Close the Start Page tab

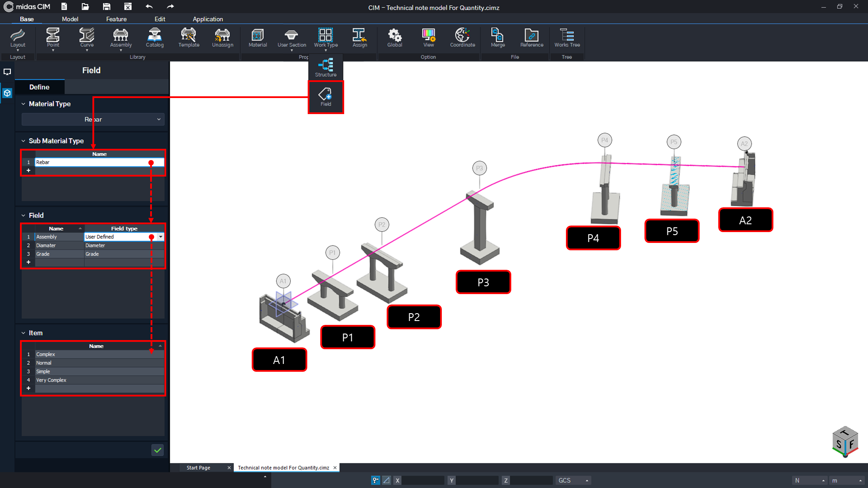tap(229, 468)
